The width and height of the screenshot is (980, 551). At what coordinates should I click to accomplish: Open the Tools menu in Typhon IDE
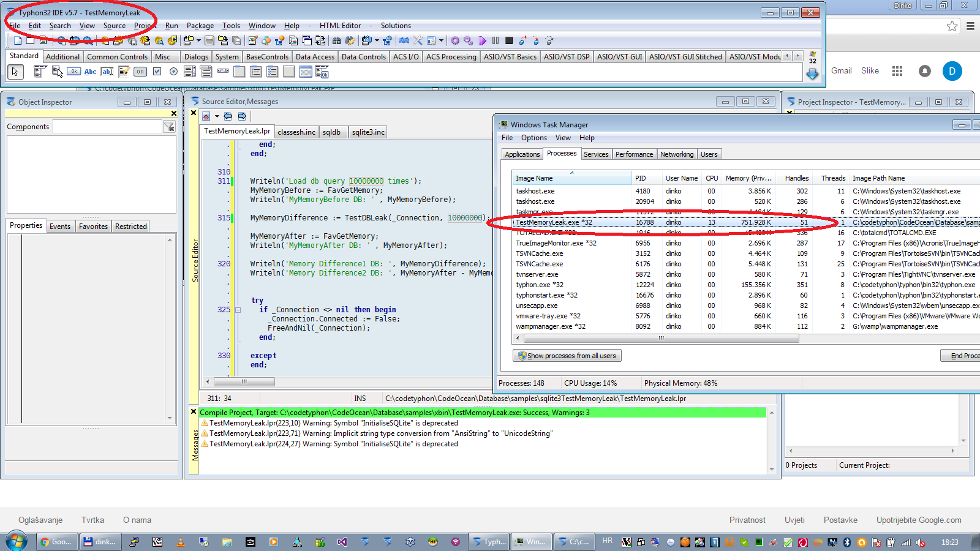coord(231,26)
